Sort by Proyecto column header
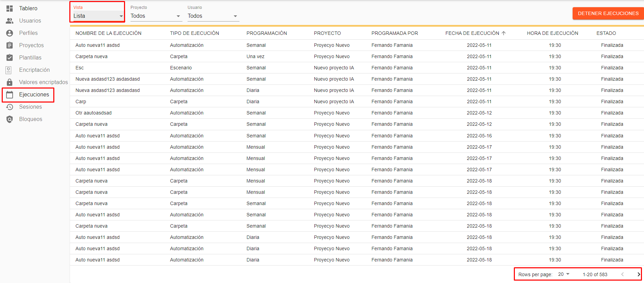 327,33
